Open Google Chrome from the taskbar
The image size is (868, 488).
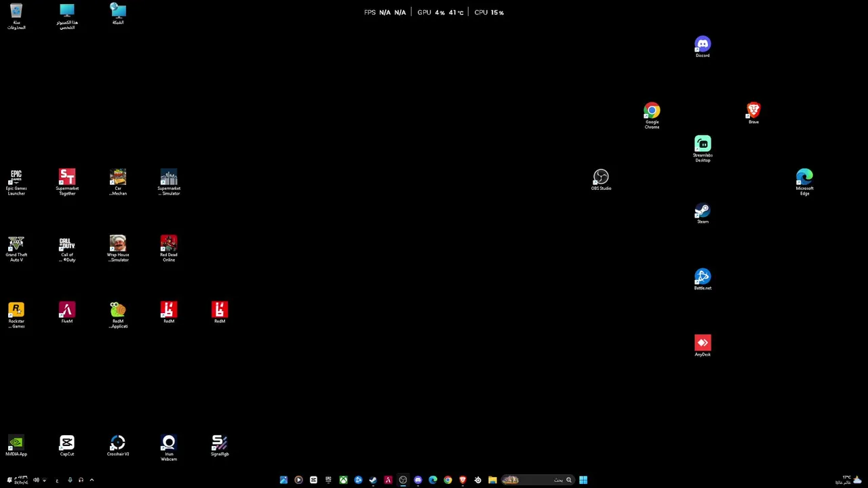(x=448, y=480)
